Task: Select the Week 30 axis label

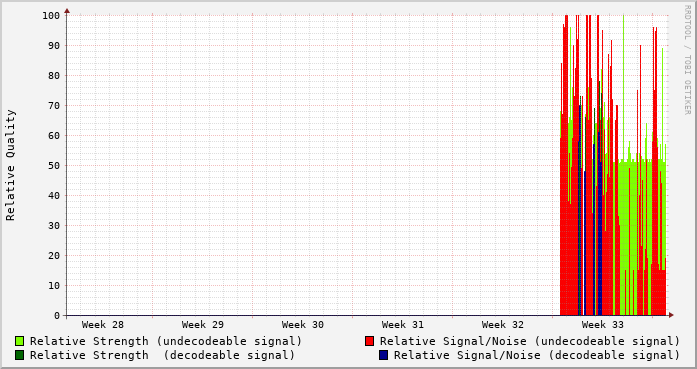Action: [x=303, y=325]
